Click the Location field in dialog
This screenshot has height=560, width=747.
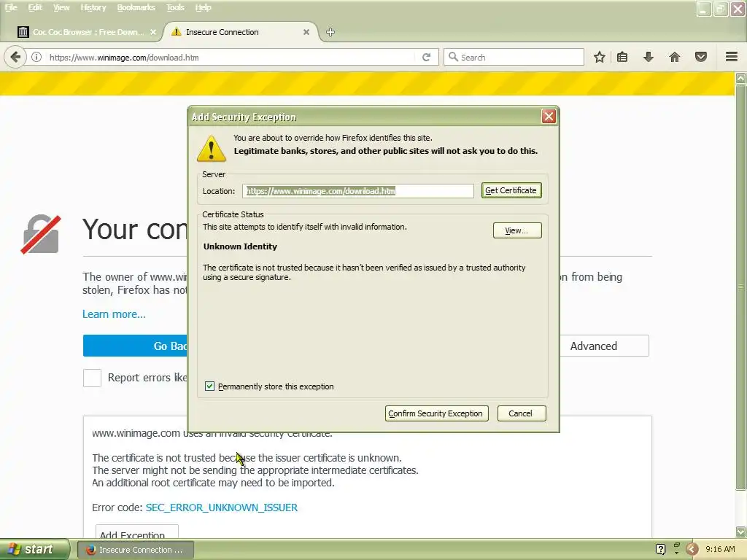(x=357, y=191)
